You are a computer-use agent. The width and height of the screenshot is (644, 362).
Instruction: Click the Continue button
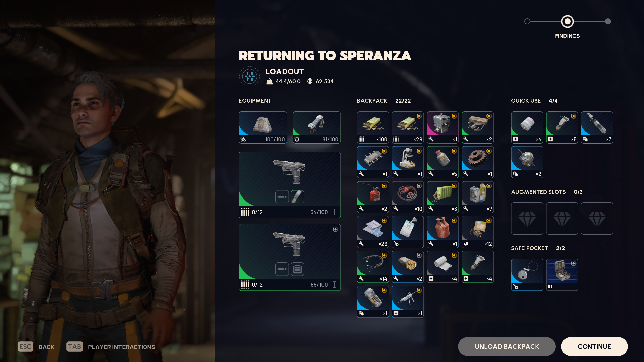coord(594,346)
